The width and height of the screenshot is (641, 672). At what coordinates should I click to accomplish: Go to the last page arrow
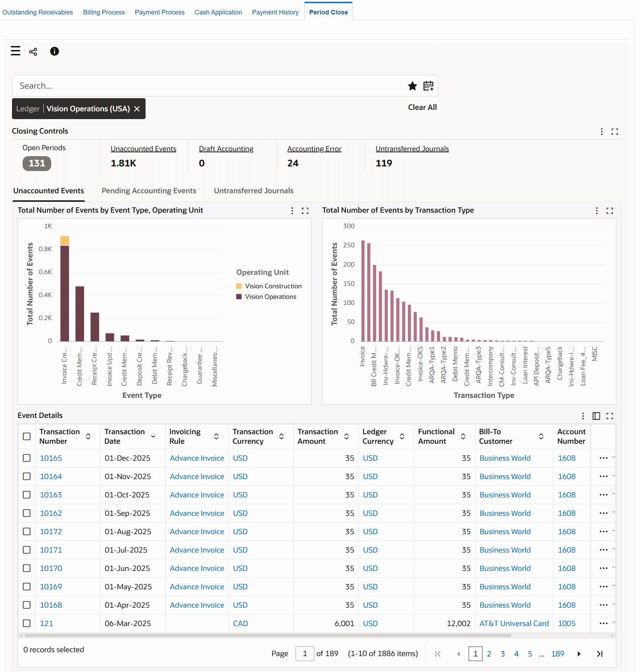599,654
